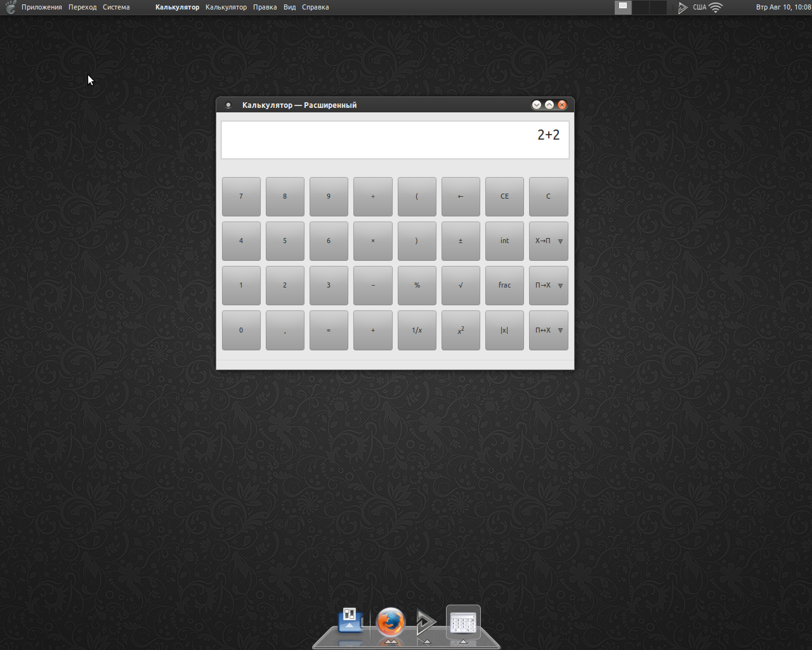Click the calculator icon in the dock

(463, 623)
